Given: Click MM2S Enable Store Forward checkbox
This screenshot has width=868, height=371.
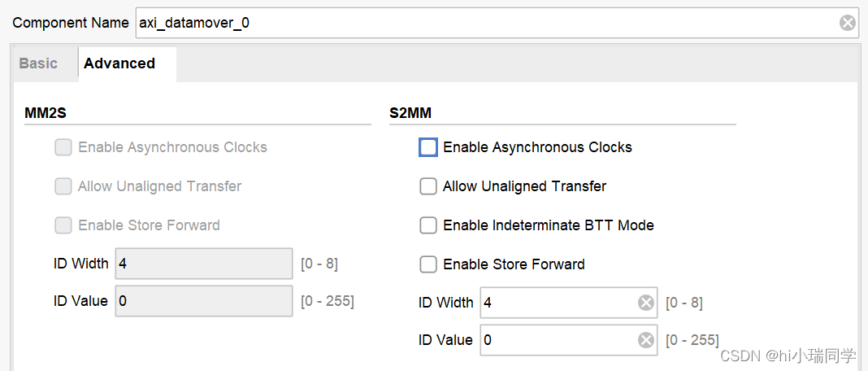Looking at the screenshot, I should click(63, 225).
